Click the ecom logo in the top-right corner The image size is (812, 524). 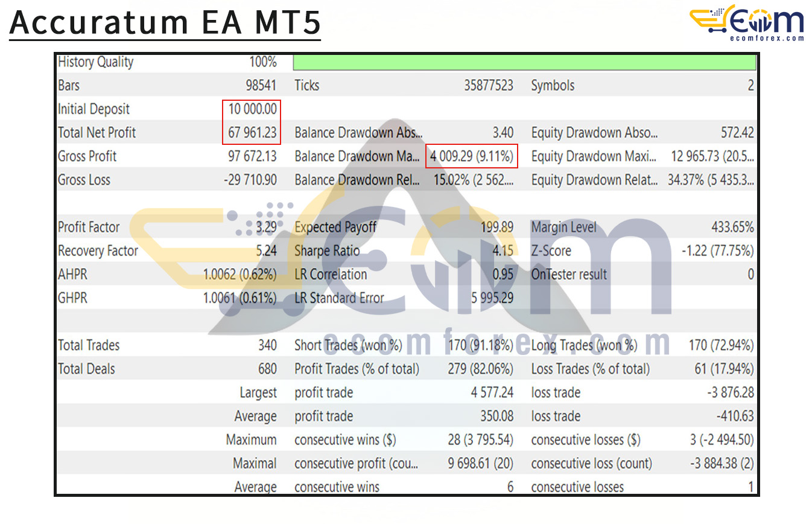(x=748, y=21)
